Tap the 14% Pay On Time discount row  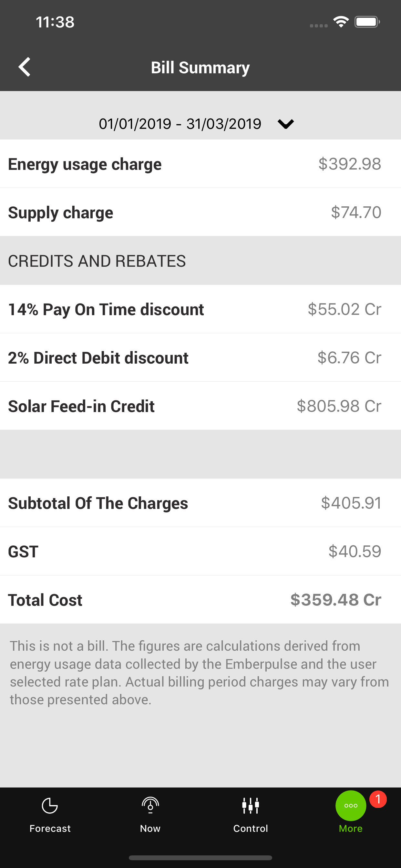pyautogui.click(x=200, y=309)
